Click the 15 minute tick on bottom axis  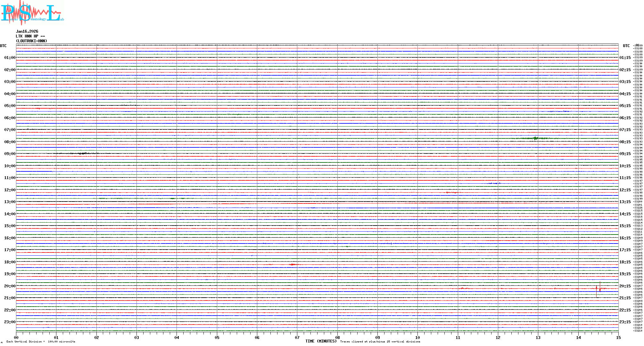618,337
